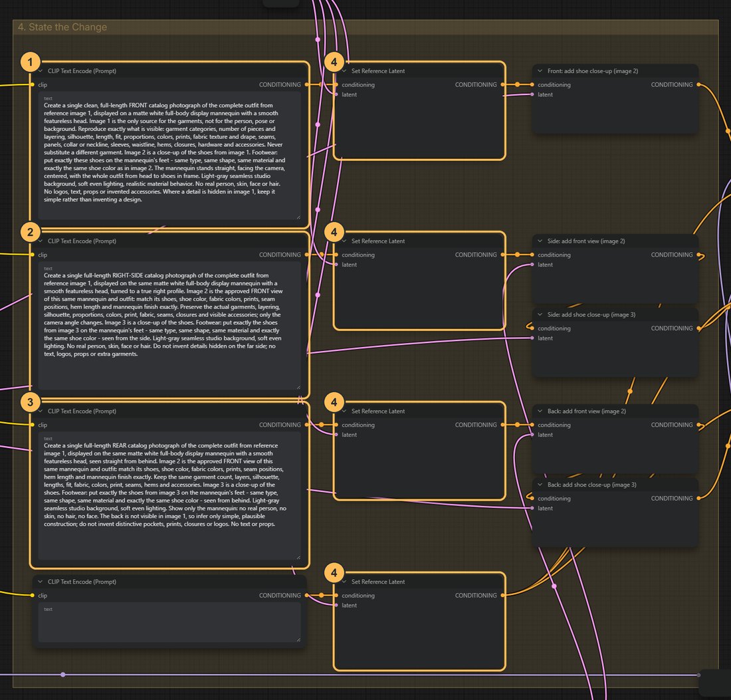Click the latent input of the Set Reference Latent beside the REAR prompt
Viewport: 731px width, 700px height.
(x=336, y=435)
